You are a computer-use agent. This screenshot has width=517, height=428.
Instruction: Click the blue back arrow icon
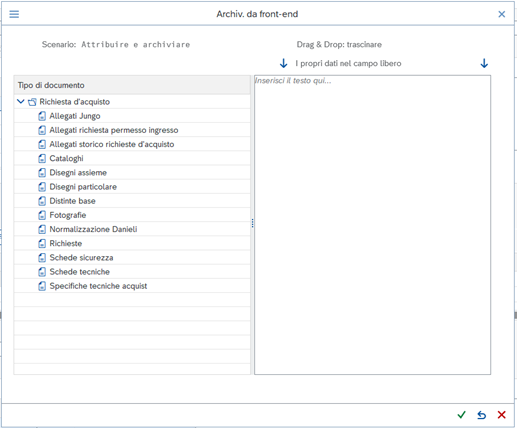pos(481,415)
